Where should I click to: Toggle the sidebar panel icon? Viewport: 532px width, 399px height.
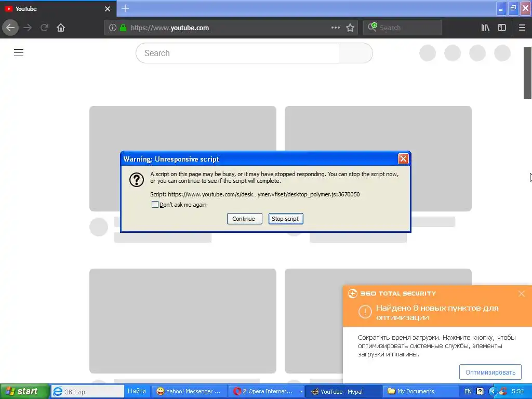pyautogui.click(x=502, y=28)
